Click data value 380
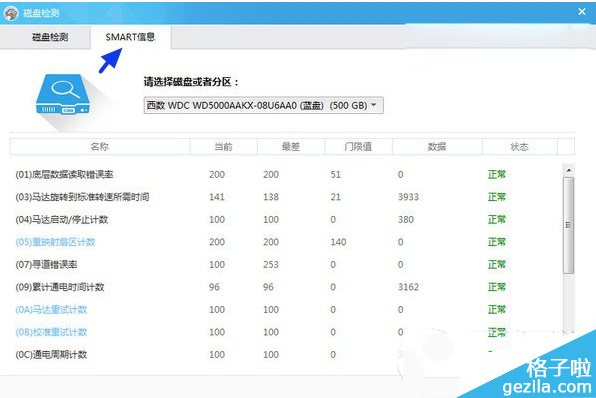 tap(406, 219)
